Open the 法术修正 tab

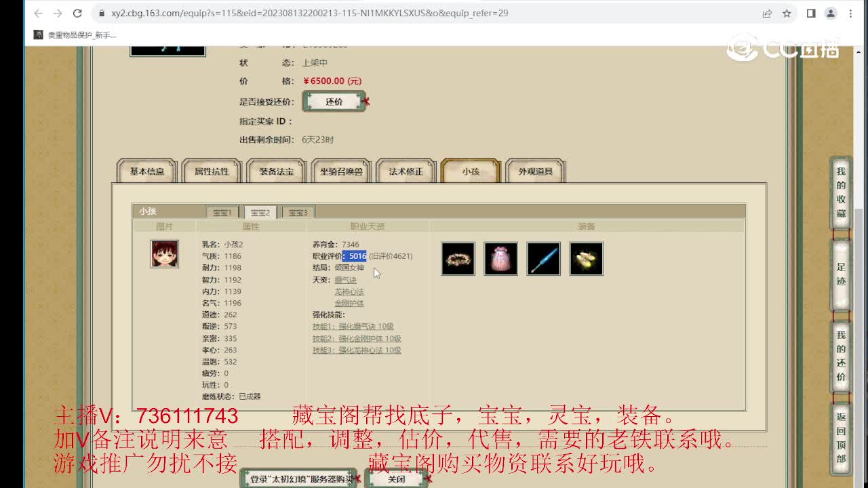[x=406, y=171]
